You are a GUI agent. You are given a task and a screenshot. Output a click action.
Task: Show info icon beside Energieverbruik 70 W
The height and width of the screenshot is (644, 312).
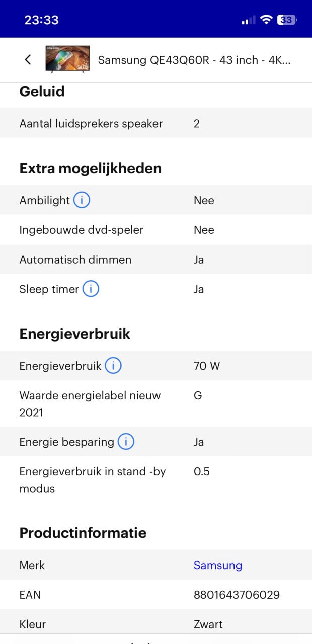click(x=113, y=366)
